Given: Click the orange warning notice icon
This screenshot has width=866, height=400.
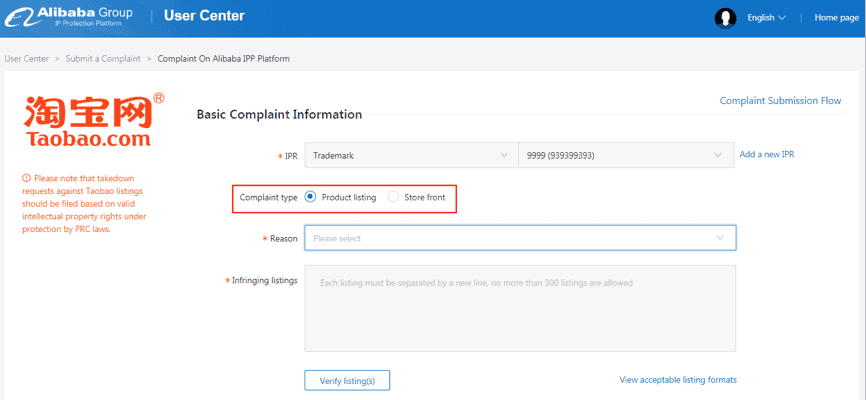Looking at the screenshot, I should 26,178.
